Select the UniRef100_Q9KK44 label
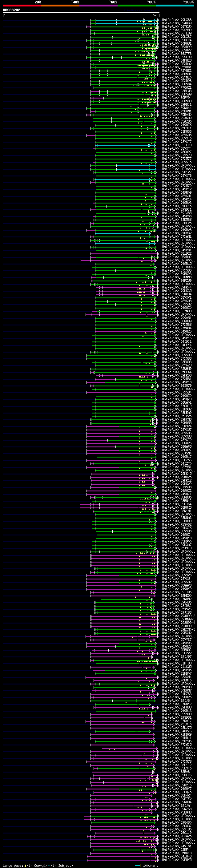This screenshot has width=197, height=868. 177,287
